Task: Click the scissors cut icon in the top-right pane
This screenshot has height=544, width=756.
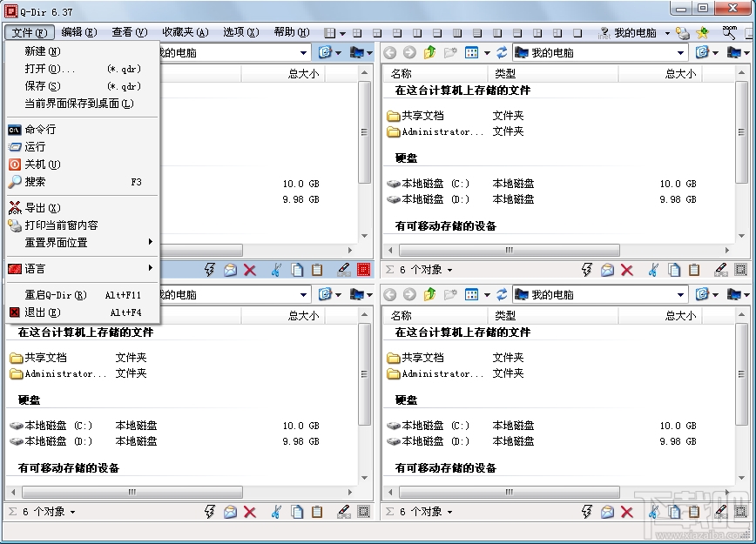Action: (x=654, y=270)
